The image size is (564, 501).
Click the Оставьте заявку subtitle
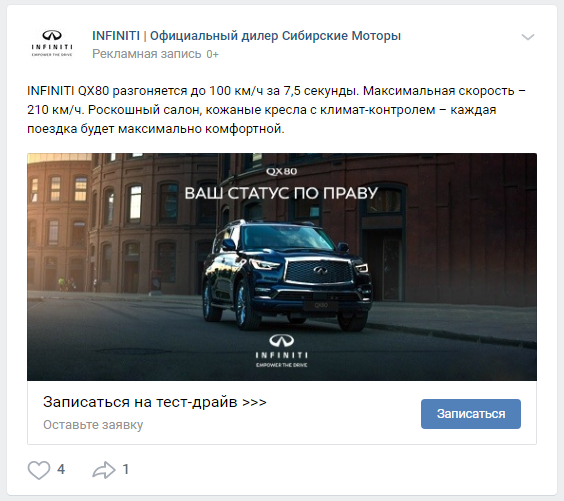pyautogui.click(x=93, y=425)
